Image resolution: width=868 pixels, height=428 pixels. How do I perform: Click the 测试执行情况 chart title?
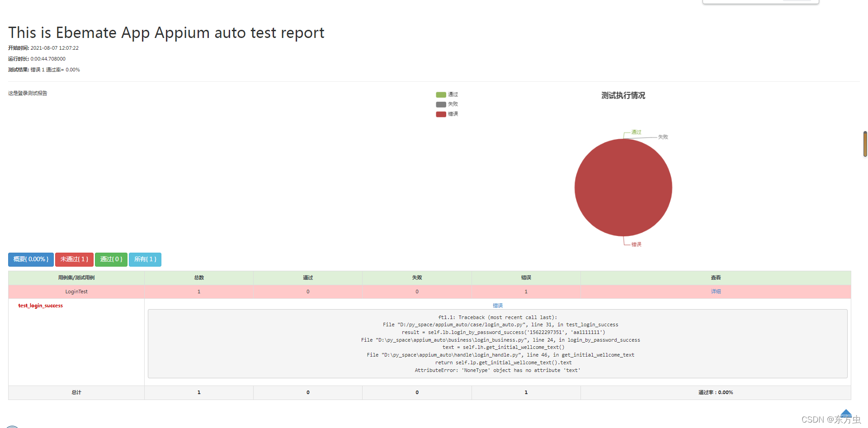(x=623, y=95)
